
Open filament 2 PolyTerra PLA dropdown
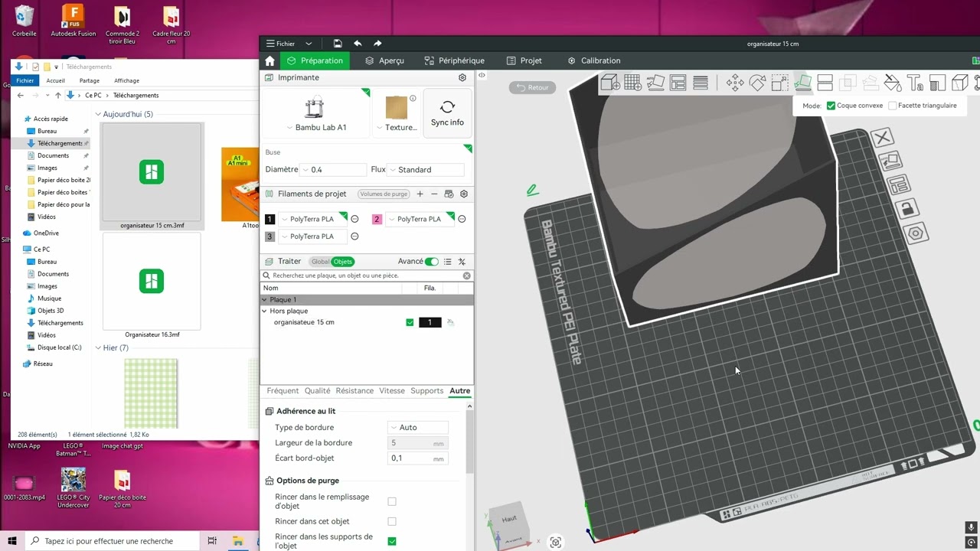(420, 219)
